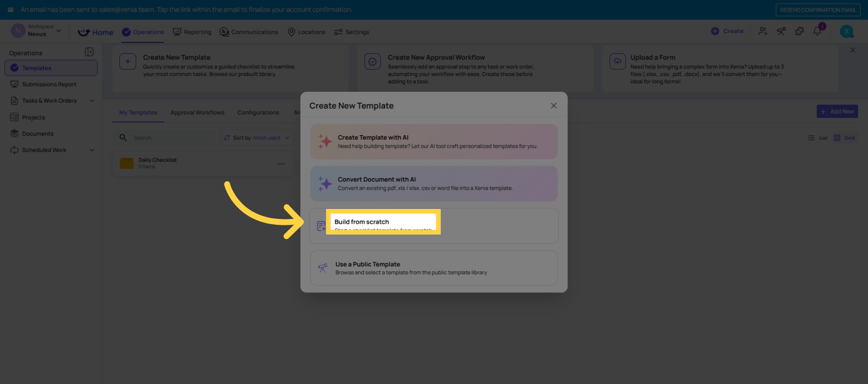Expand Scheduled Work submenu
Screen dimensions: 868x384
(92, 150)
